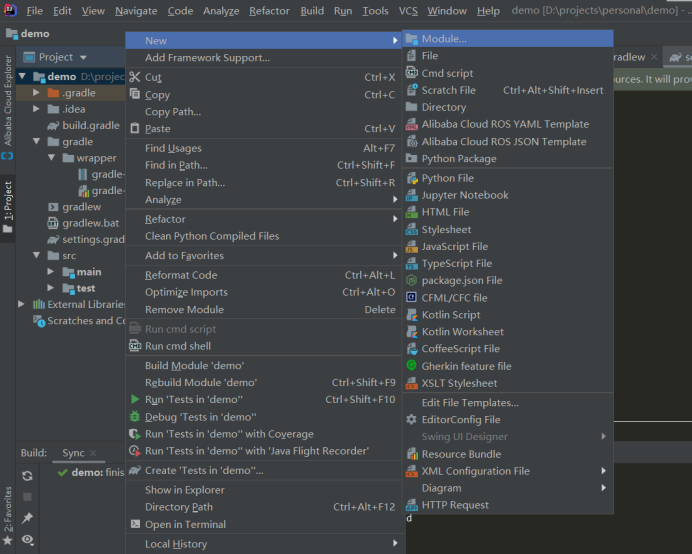Click the JavaScript File icon

click(411, 246)
